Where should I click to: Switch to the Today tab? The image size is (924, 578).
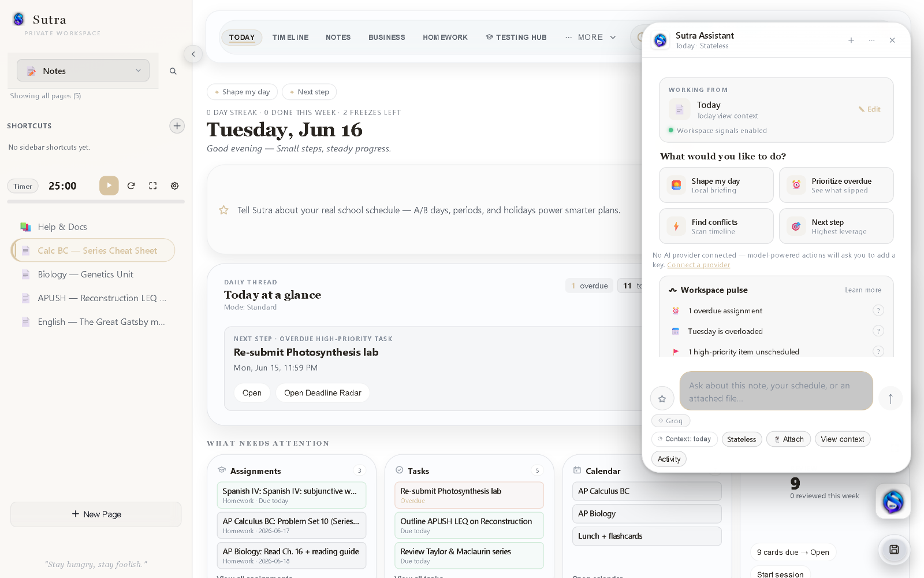tap(242, 37)
